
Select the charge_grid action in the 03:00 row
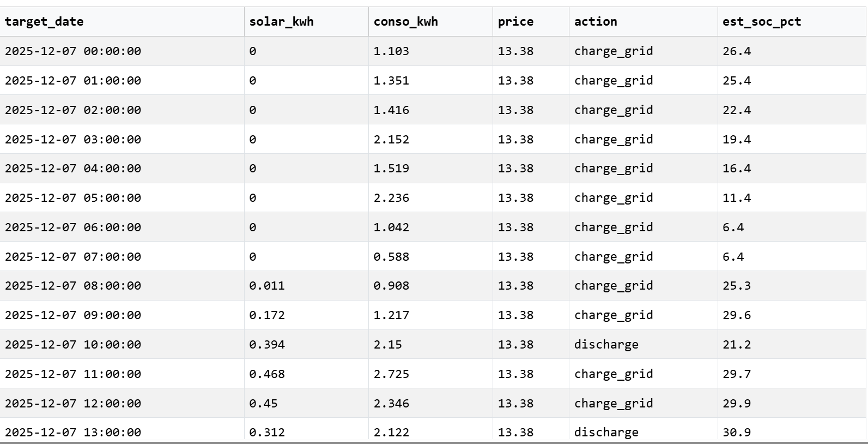click(x=613, y=140)
